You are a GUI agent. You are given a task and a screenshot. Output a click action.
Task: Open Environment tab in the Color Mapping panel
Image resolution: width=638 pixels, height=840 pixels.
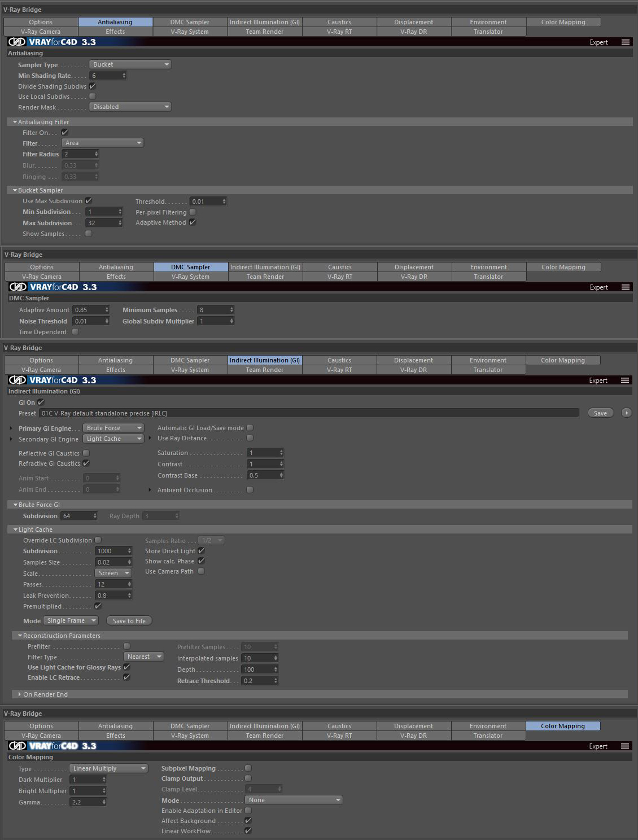[x=488, y=726]
